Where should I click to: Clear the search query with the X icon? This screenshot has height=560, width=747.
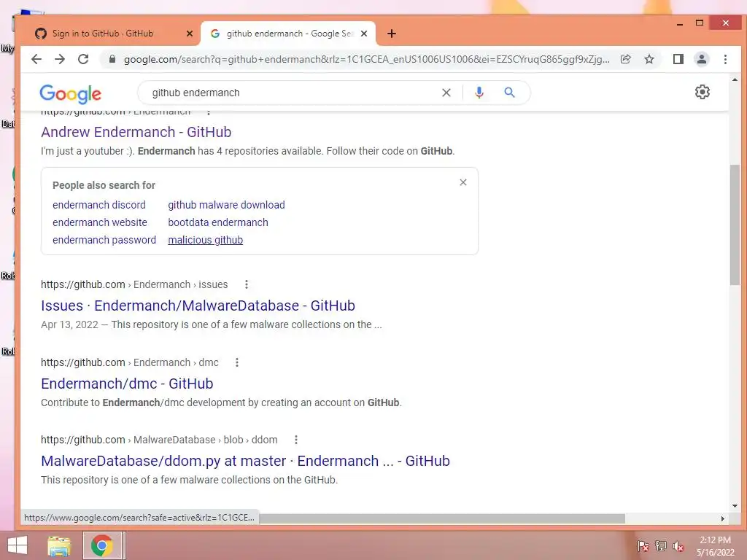pos(446,93)
